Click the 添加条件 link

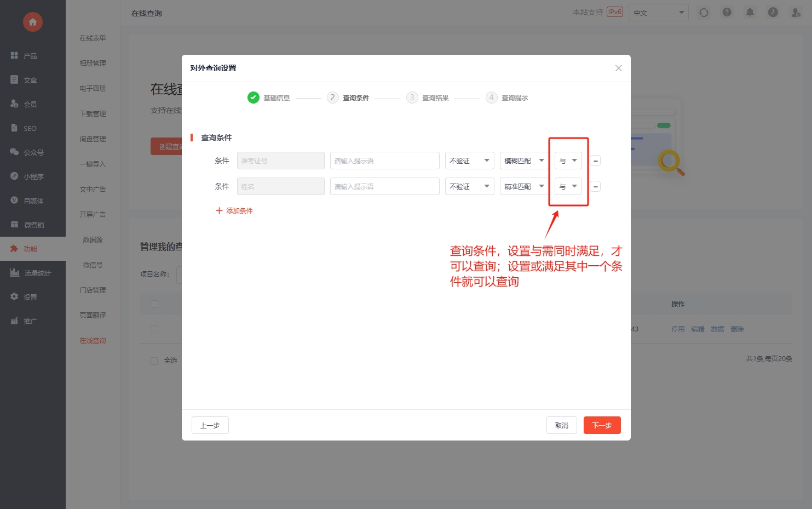(234, 211)
